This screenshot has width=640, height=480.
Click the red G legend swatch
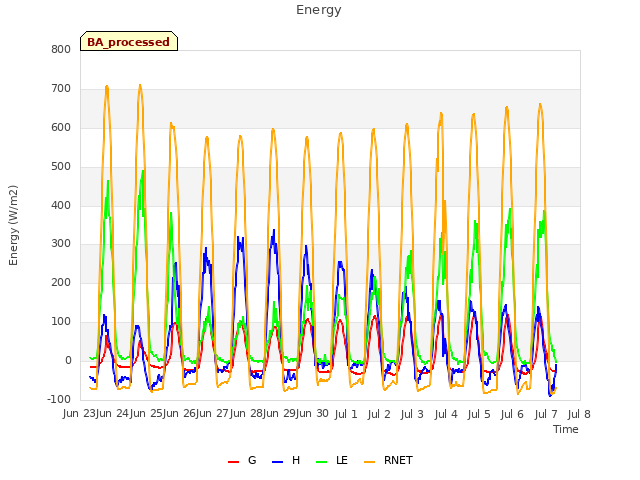pos(233,461)
